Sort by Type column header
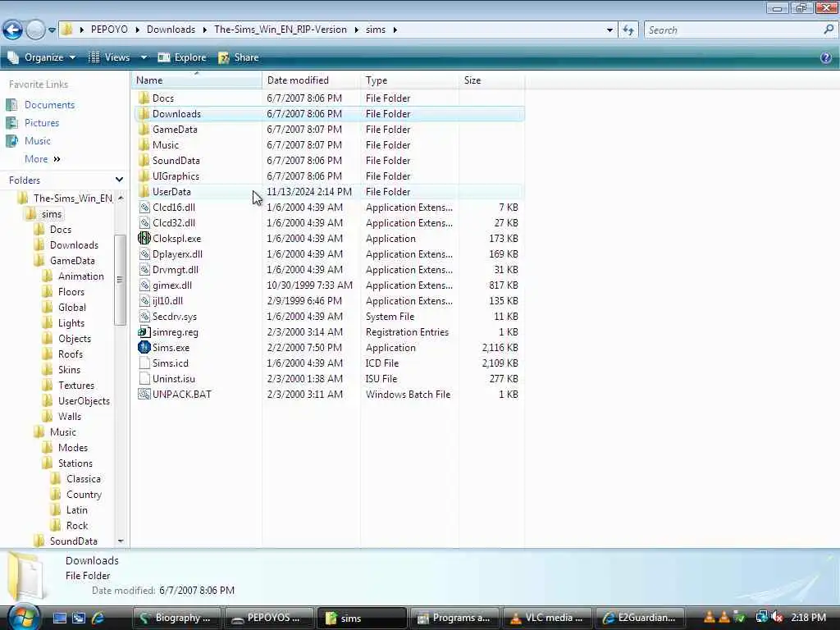 [410, 80]
